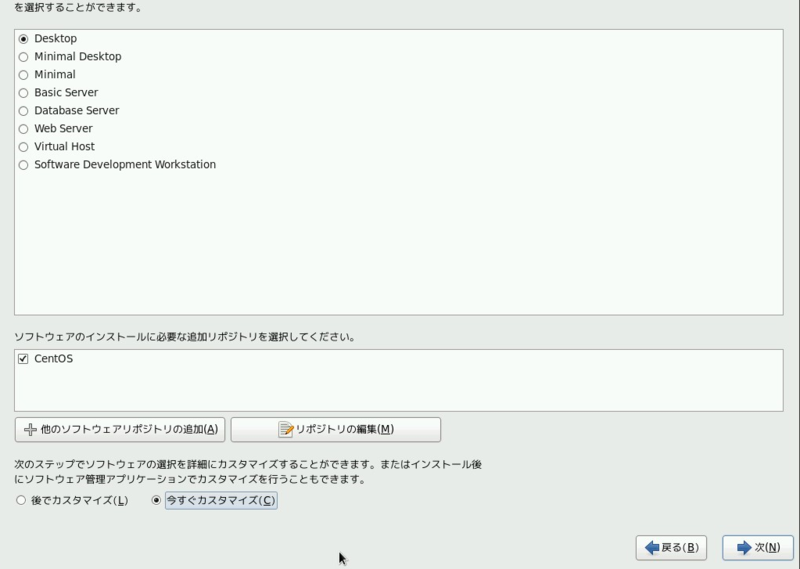Select the Desktop installation option
This screenshot has width=800, height=569.
click(x=23, y=39)
